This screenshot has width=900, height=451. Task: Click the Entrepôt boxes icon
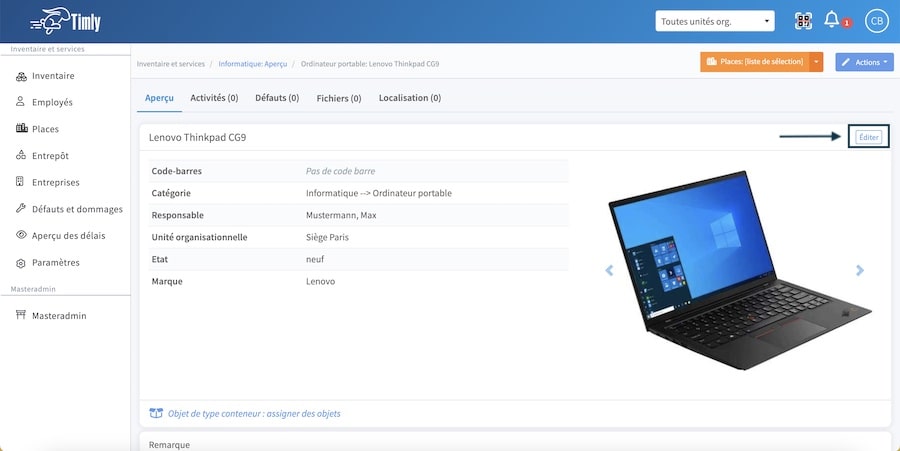(21, 155)
